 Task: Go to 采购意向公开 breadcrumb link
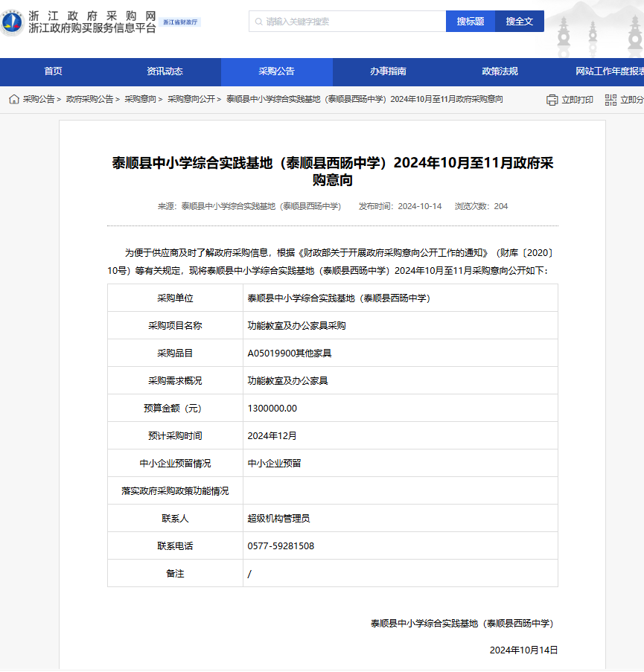point(191,100)
